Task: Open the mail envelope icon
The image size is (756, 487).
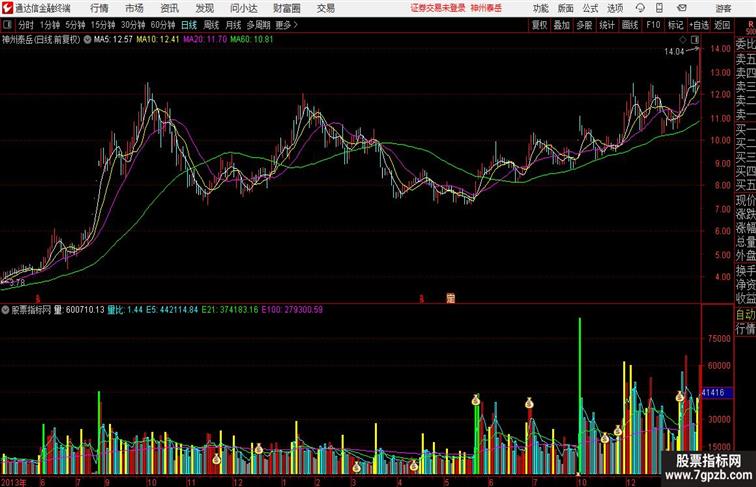Action: point(682,8)
